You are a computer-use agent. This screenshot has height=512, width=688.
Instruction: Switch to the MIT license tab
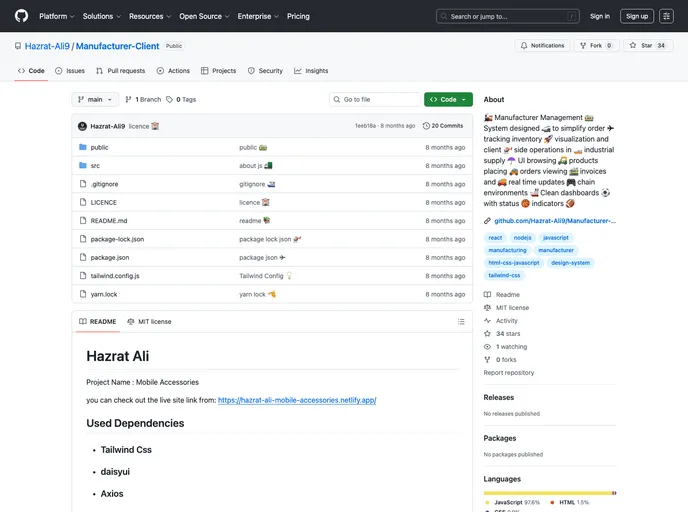(x=149, y=322)
